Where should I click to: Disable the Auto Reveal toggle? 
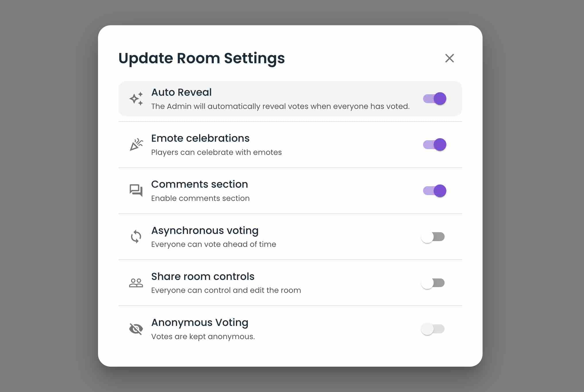[434, 99]
